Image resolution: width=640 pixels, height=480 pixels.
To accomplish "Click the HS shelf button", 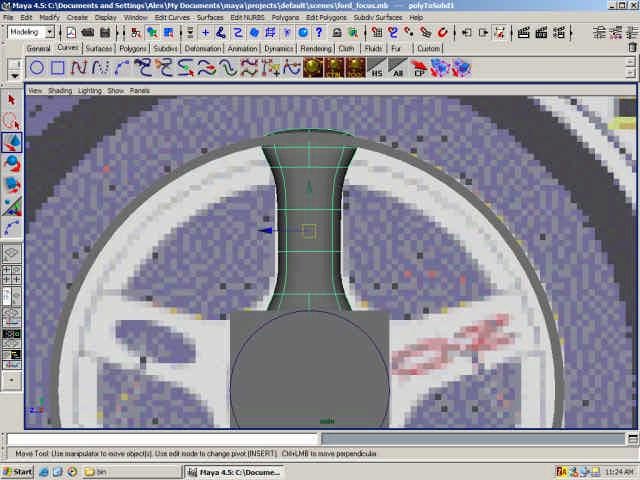I will (x=377, y=69).
